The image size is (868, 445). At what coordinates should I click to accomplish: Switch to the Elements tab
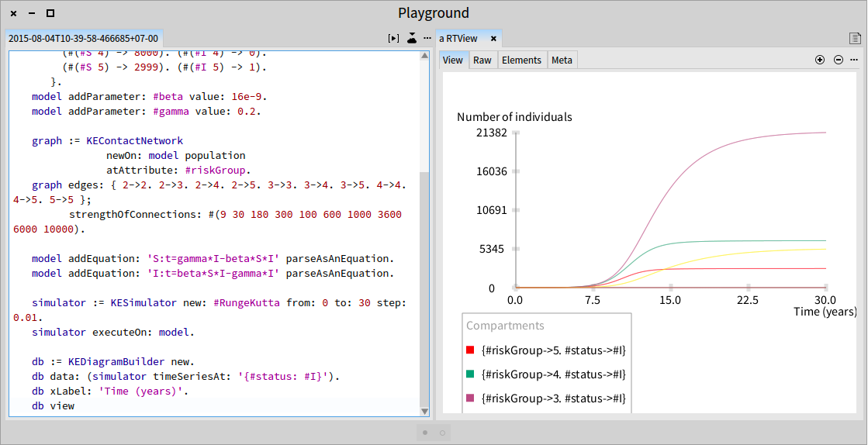click(521, 60)
